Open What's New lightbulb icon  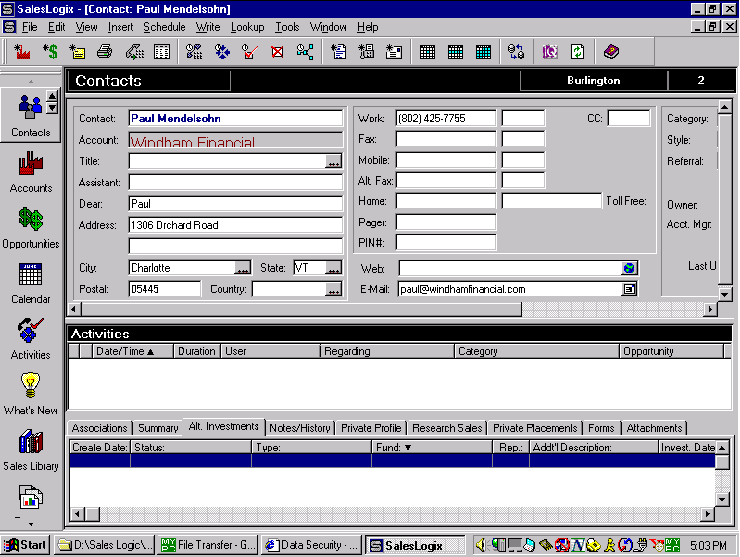point(30,385)
